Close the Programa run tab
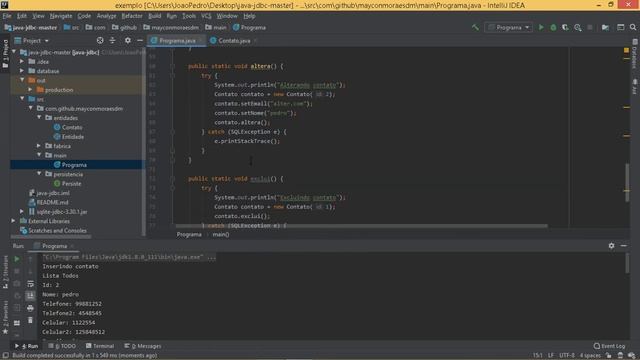 coord(72,246)
